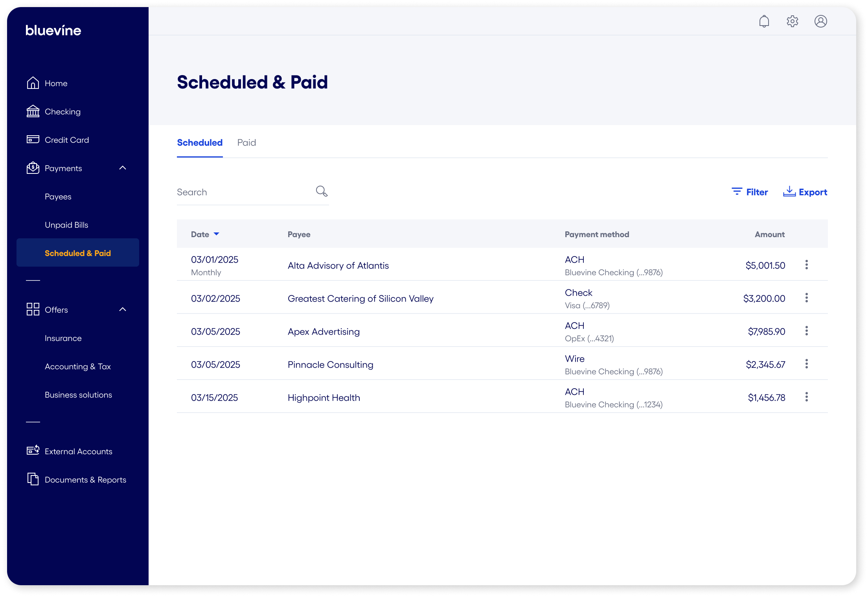Click the search magnifier icon
Viewport: 868px width, 597px height.
tap(322, 191)
